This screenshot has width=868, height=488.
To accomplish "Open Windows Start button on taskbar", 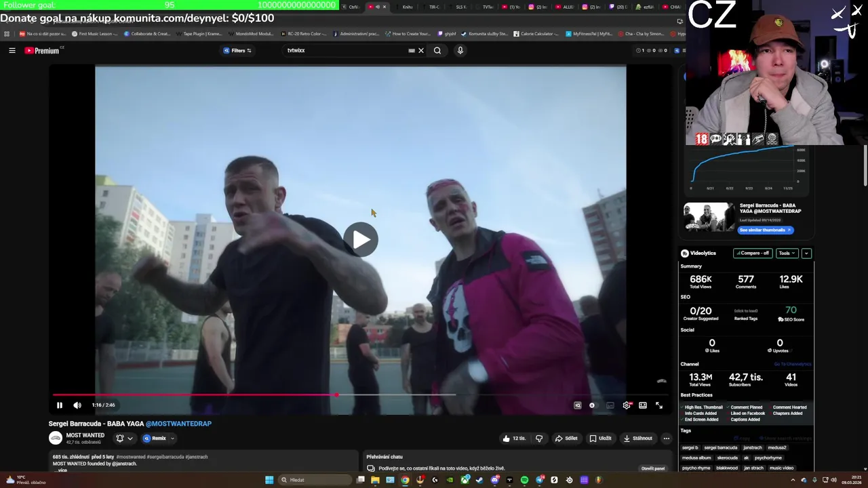I will pyautogui.click(x=269, y=480).
